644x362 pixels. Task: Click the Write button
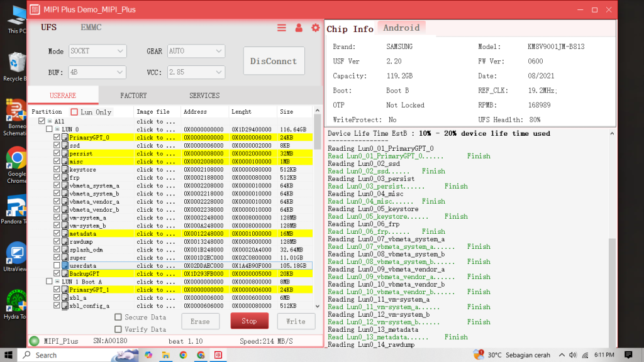coord(295,321)
